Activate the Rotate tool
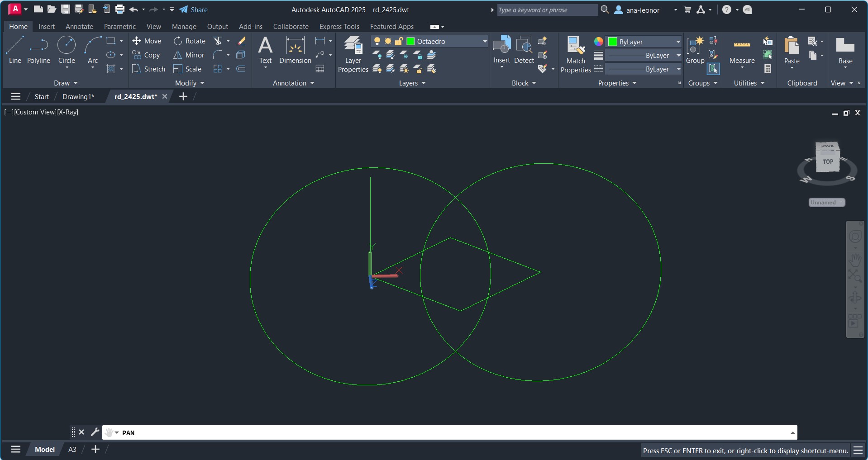The image size is (868, 460). tap(178, 41)
